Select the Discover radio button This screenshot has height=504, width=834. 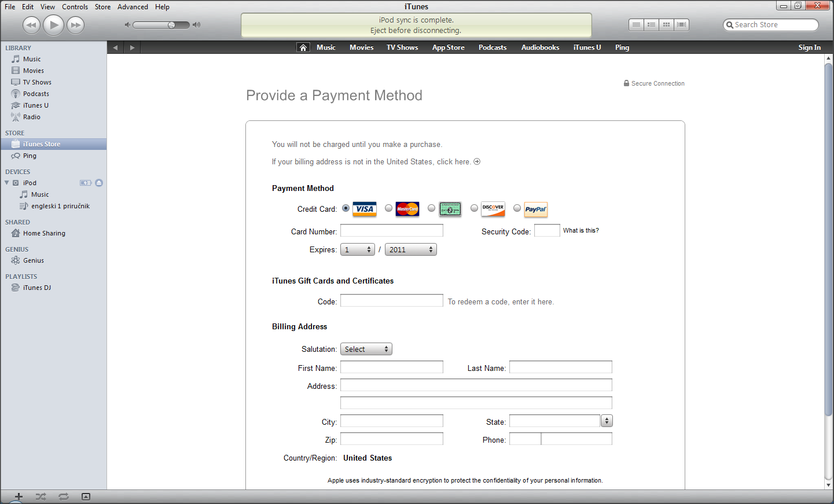click(475, 208)
